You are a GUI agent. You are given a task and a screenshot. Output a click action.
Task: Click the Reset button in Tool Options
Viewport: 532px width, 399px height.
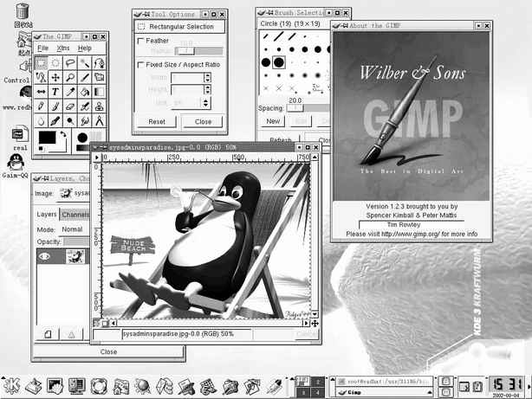[x=156, y=122]
